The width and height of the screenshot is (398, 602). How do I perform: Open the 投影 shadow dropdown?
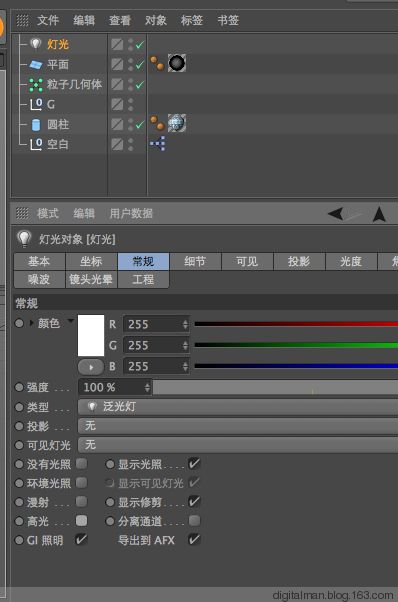click(x=238, y=426)
